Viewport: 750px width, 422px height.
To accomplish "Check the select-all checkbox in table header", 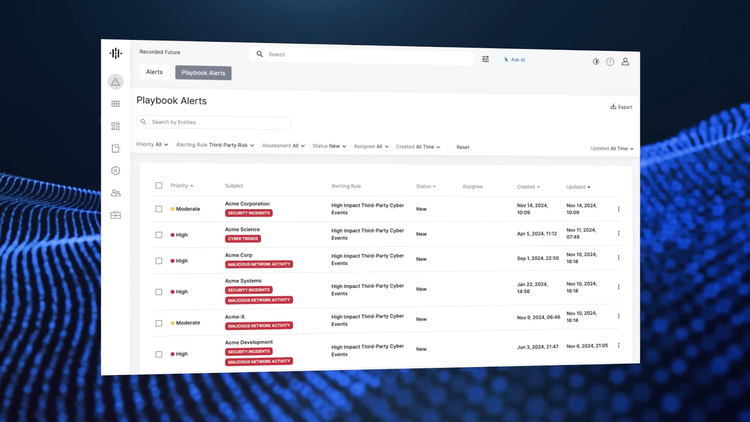I will click(x=158, y=185).
